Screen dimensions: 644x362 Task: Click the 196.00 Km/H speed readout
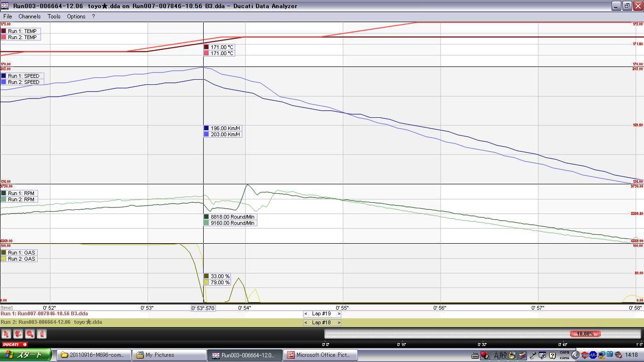223,128
